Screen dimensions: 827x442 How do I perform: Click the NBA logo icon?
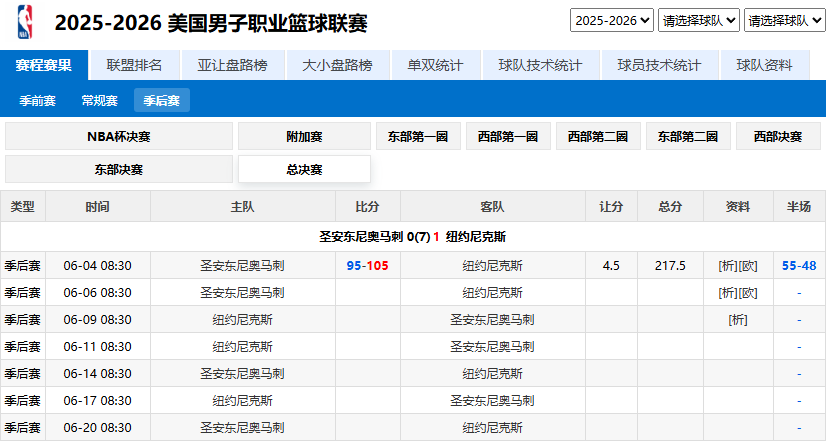coord(25,22)
